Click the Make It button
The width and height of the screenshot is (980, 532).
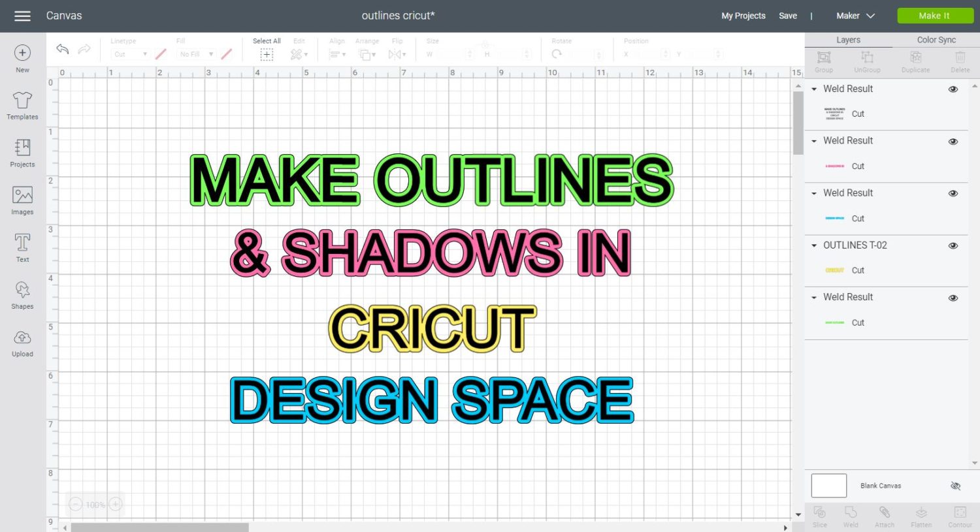(x=935, y=15)
